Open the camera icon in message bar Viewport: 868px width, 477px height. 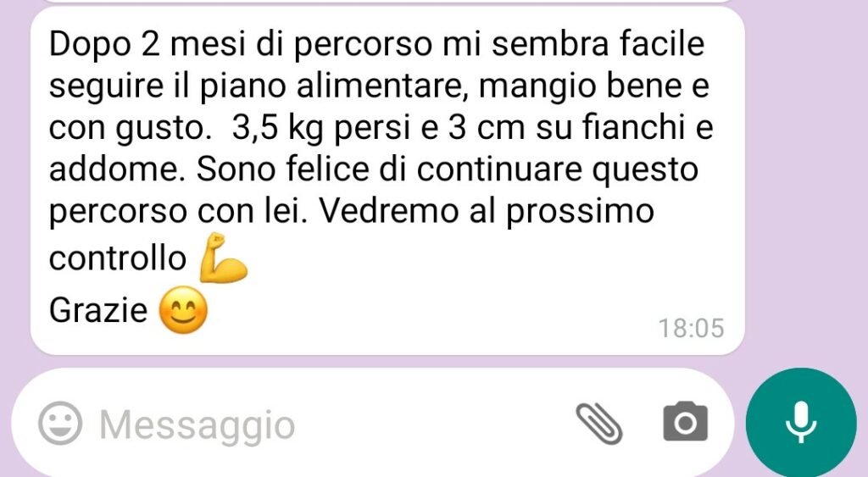click(685, 422)
